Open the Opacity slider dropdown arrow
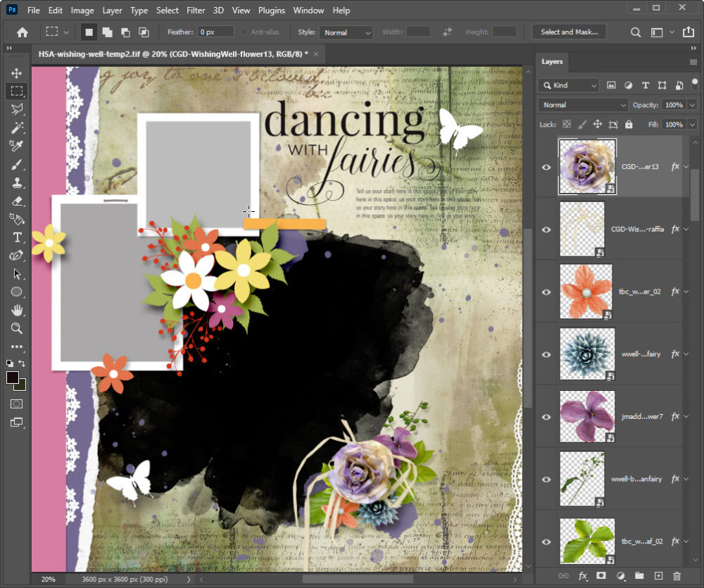This screenshot has height=588, width=704. tap(692, 105)
